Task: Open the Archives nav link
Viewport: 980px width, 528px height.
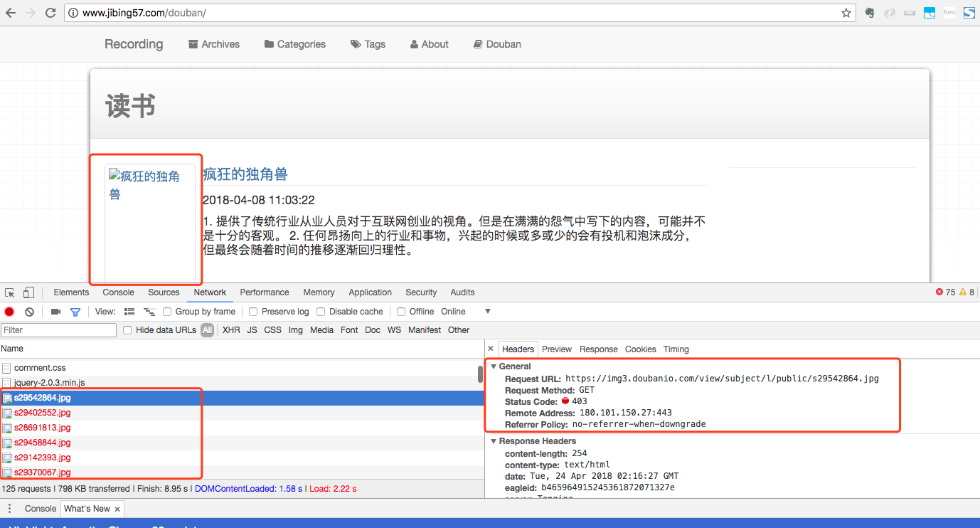Action: [x=214, y=44]
